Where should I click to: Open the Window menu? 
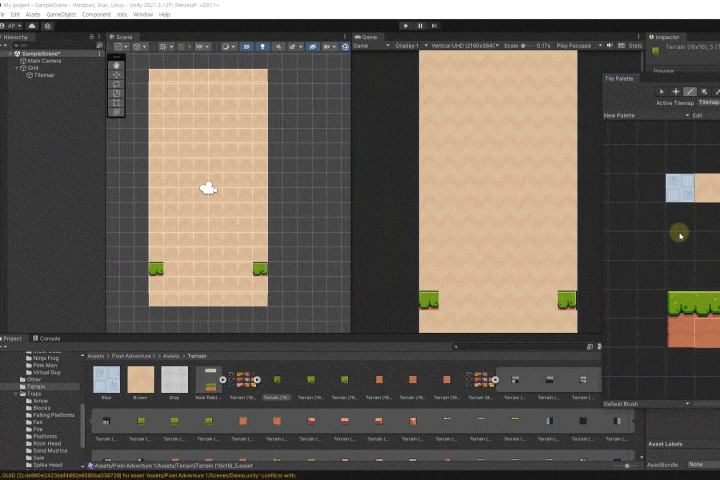click(143, 15)
